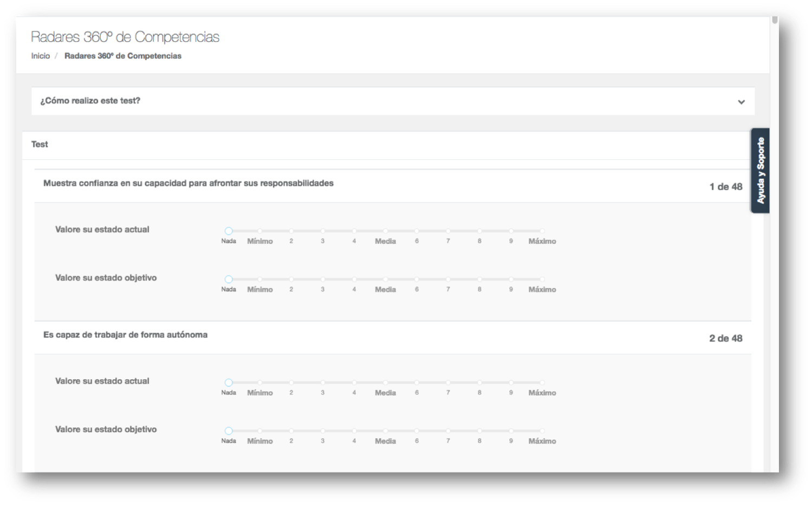Screen dimensions: 812x506
Task: Set question 2 estado actual slider to Media
Action: click(385, 382)
